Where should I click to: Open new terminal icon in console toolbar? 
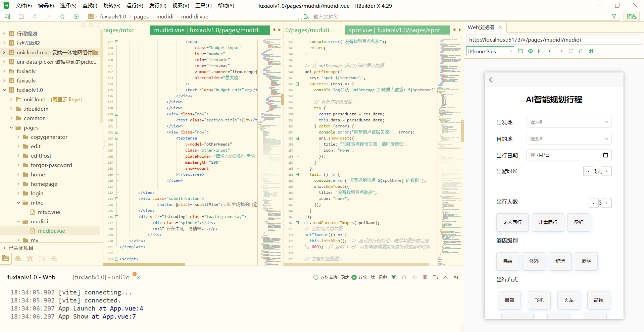[435, 277]
